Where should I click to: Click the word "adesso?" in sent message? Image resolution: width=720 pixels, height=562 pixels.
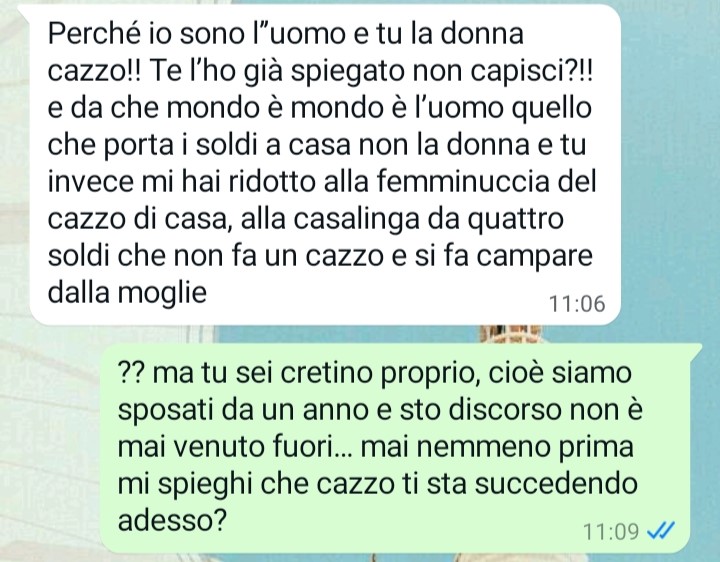(173, 520)
